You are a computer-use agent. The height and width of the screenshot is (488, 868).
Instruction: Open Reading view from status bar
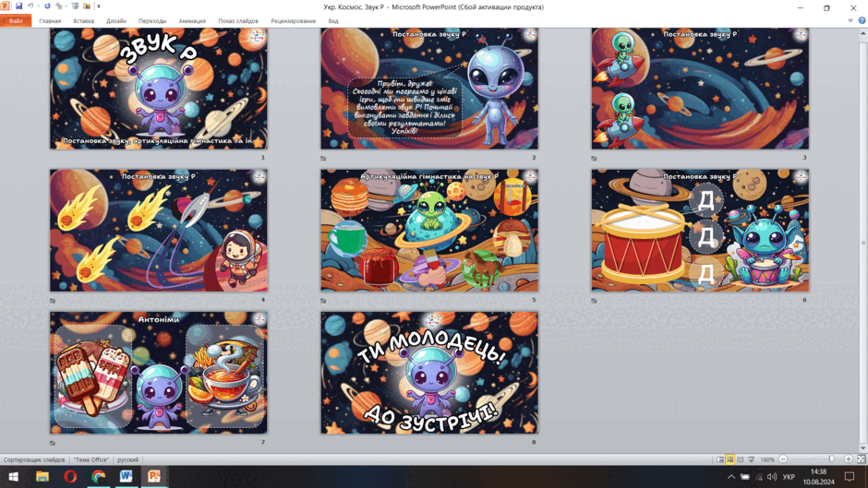tap(741, 459)
